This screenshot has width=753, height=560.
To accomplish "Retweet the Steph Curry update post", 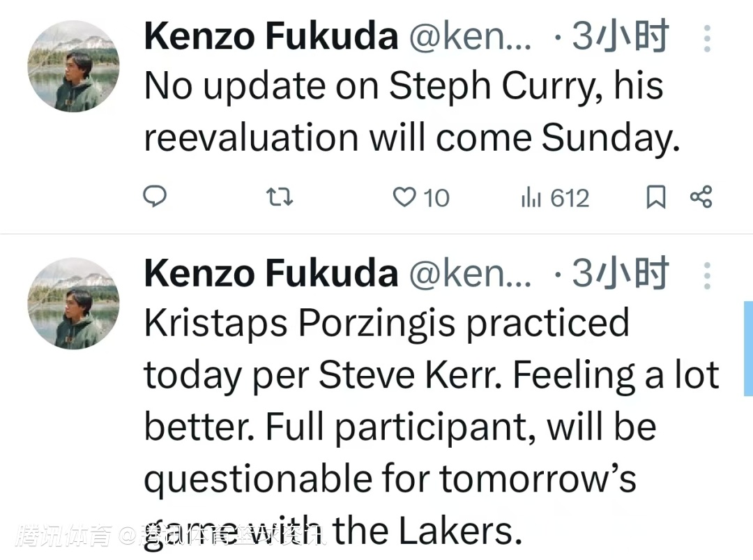I will point(280,198).
